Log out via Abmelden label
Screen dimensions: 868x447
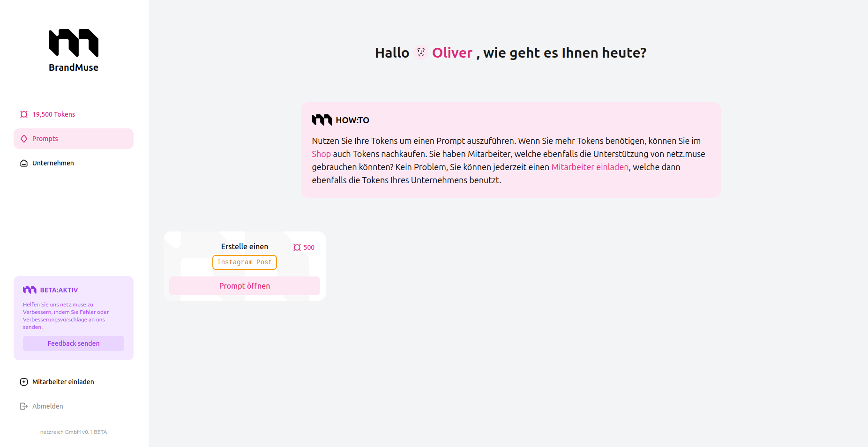click(47, 406)
